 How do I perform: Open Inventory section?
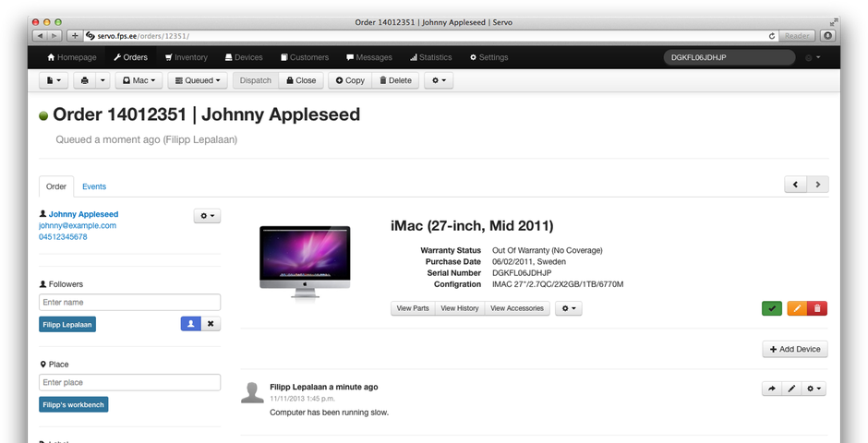tap(186, 57)
